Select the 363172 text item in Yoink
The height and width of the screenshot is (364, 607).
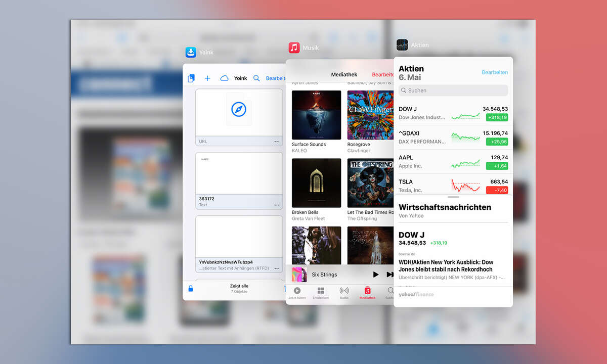(239, 180)
